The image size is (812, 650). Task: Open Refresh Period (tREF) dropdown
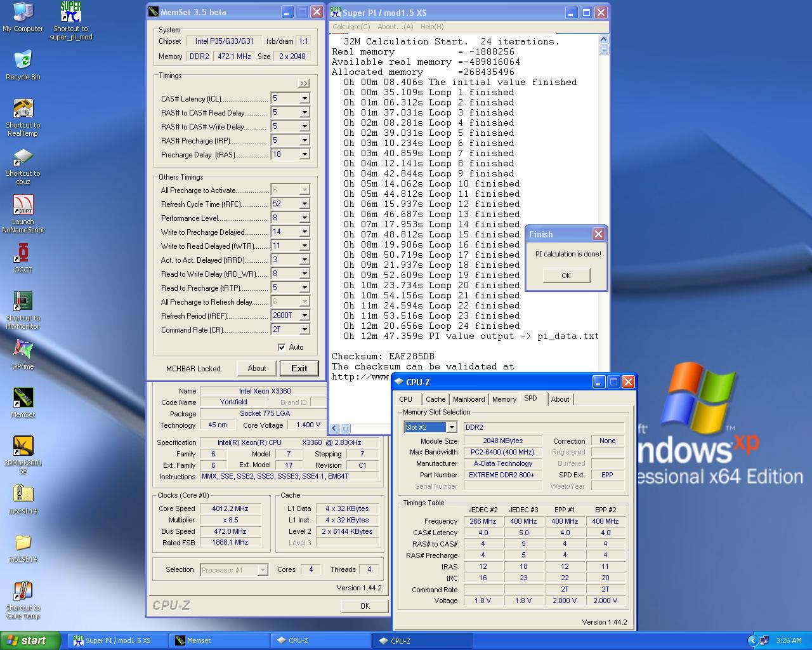coord(304,315)
